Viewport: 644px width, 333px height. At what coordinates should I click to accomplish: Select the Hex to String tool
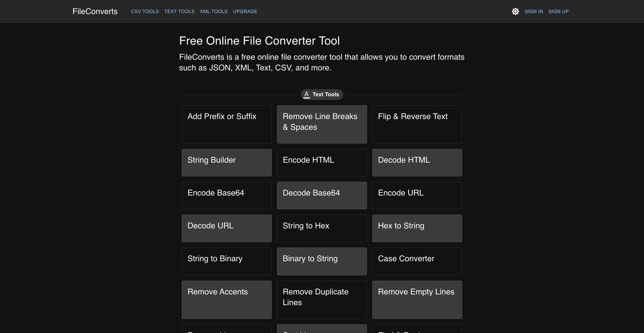coord(417,228)
